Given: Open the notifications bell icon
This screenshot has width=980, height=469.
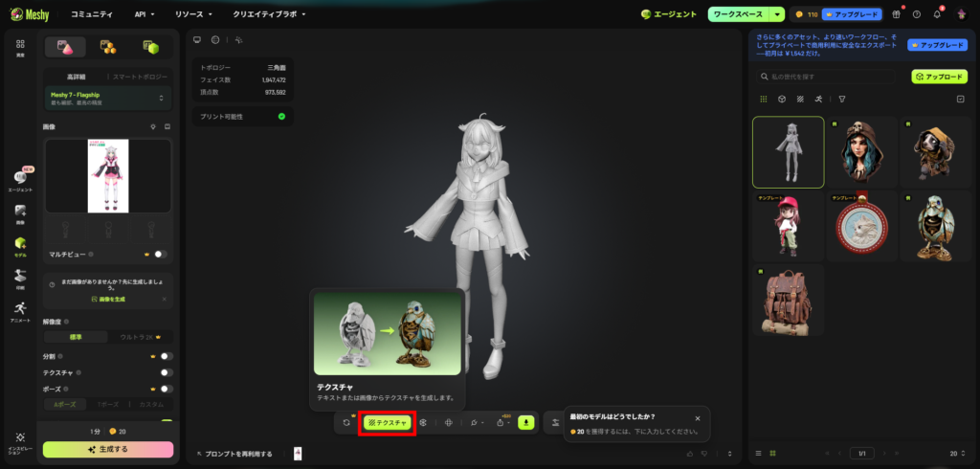Looking at the screenshot, I should [x=937, y=13].
